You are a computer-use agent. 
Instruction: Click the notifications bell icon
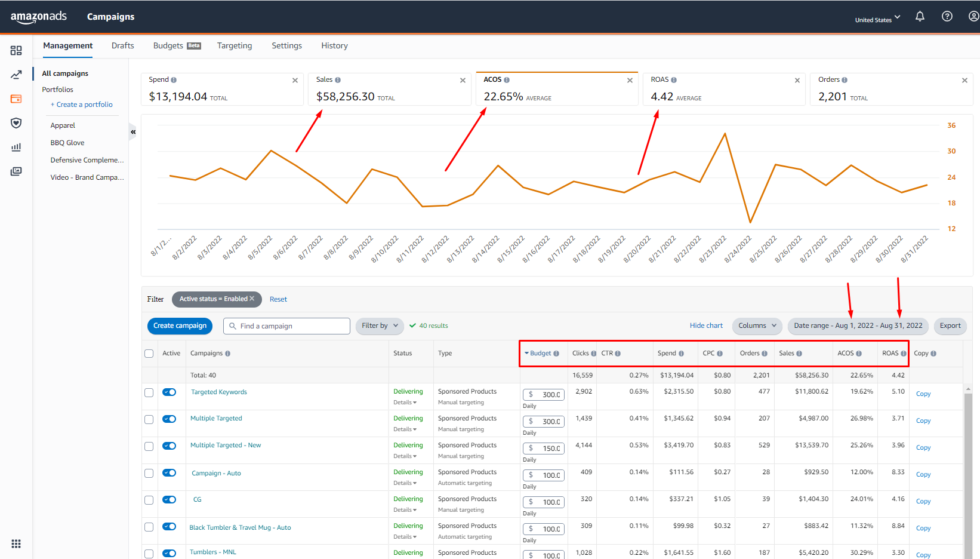(920, 17)
